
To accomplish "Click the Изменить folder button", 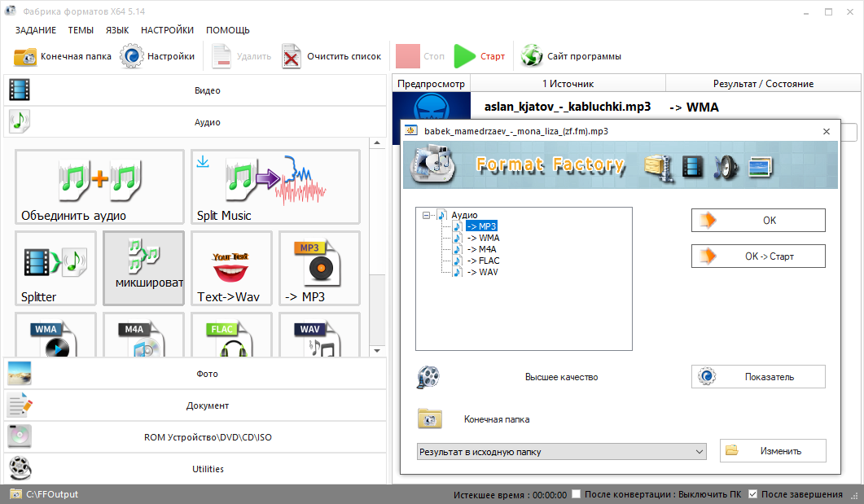I will click(773, 450).
